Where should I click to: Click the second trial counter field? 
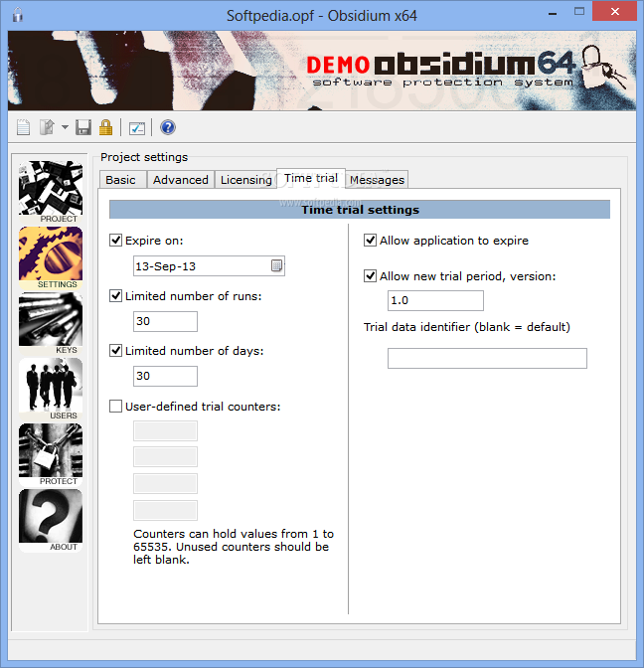[165, 456]
